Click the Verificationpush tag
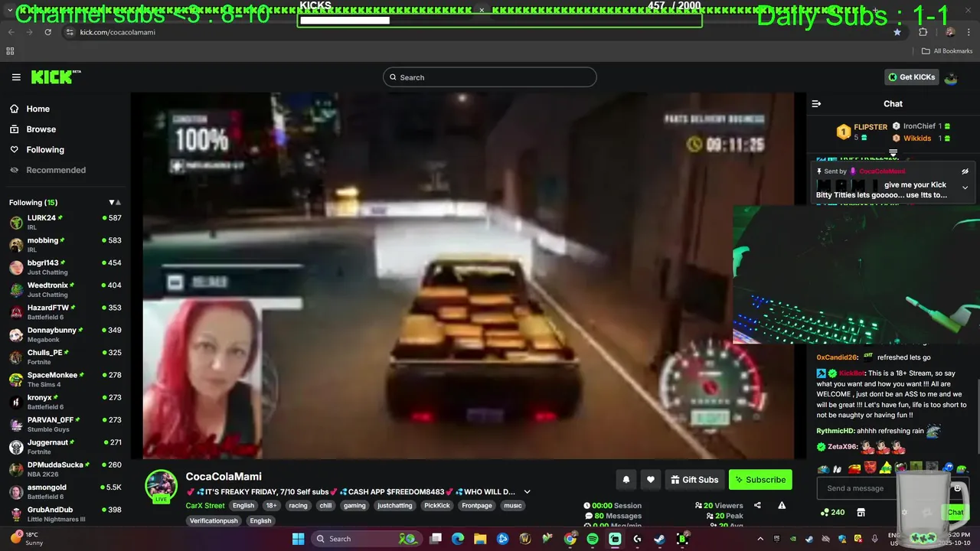Image resolution: width=980 pixels, height=551 pixels. click(x=214, y=521)
